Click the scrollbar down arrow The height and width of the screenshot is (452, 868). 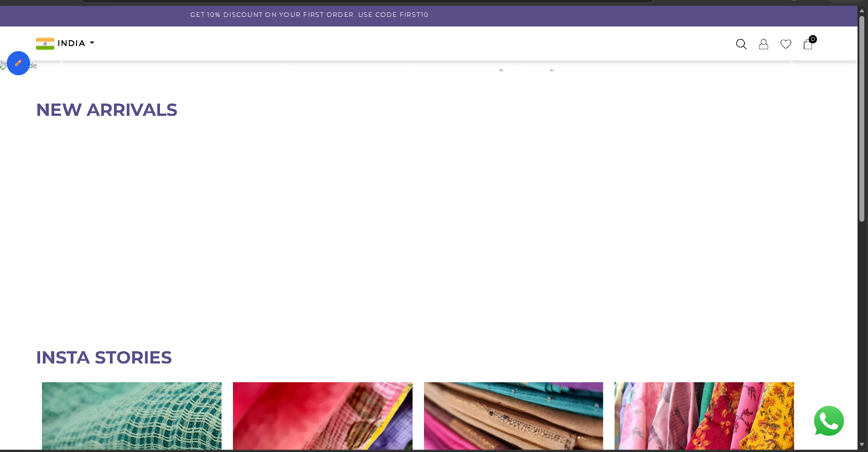[x=862, y=445]
